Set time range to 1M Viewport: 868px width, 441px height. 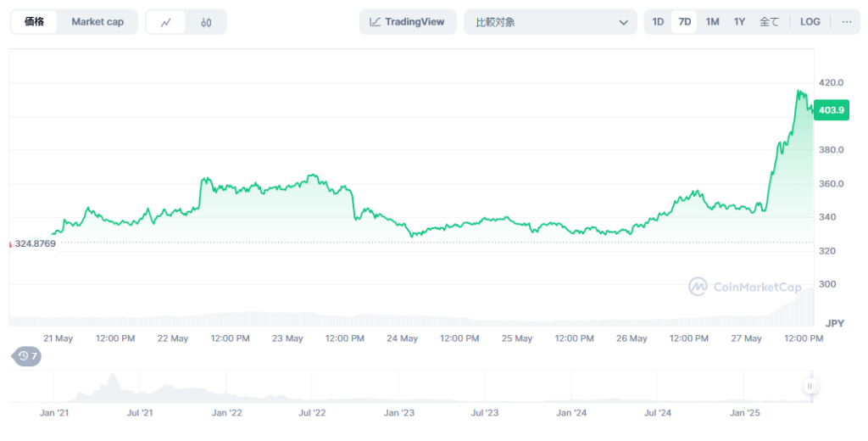click(712, 22)
